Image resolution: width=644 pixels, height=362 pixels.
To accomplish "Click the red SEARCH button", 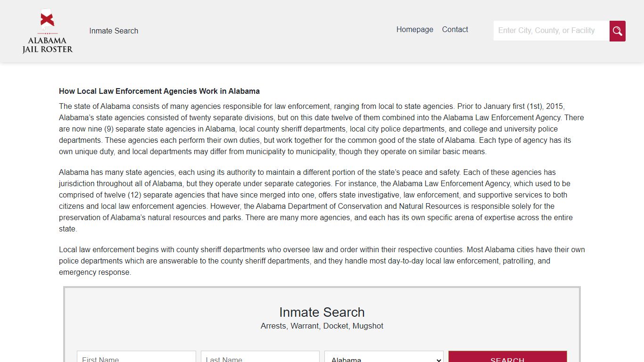I will 507,357.
